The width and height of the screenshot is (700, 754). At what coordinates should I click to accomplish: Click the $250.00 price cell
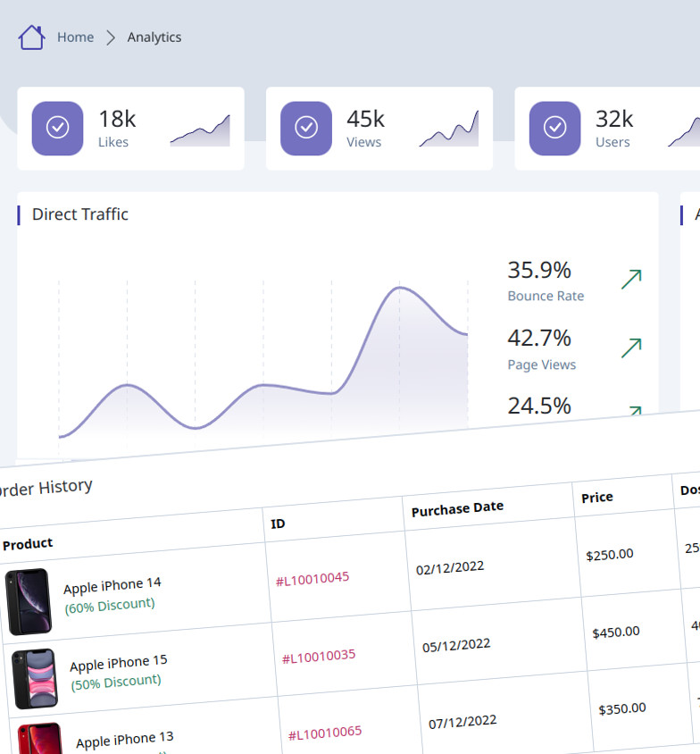coord(610,555)
